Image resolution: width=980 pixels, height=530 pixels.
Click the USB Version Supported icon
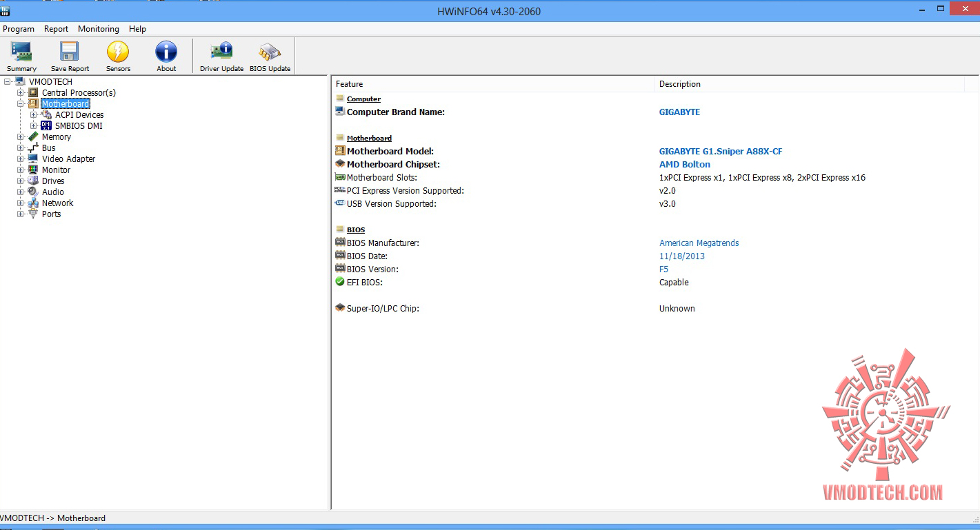click(340, 203)
